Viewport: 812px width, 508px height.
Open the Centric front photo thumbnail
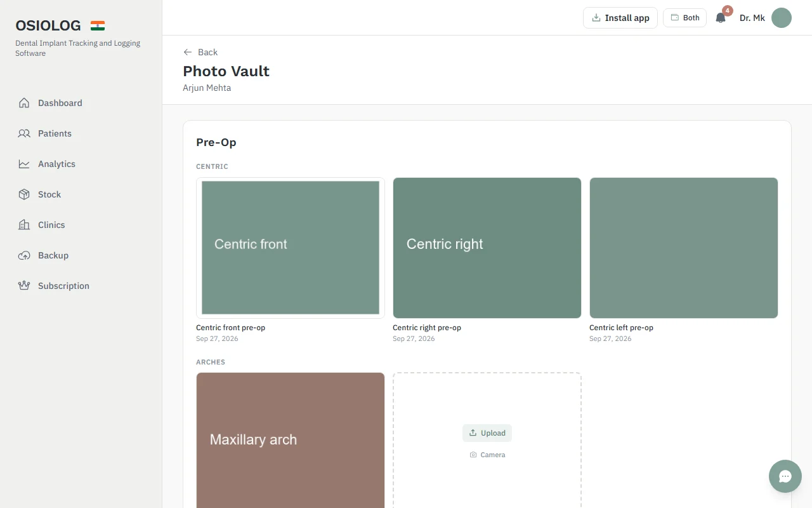(291, 248)
